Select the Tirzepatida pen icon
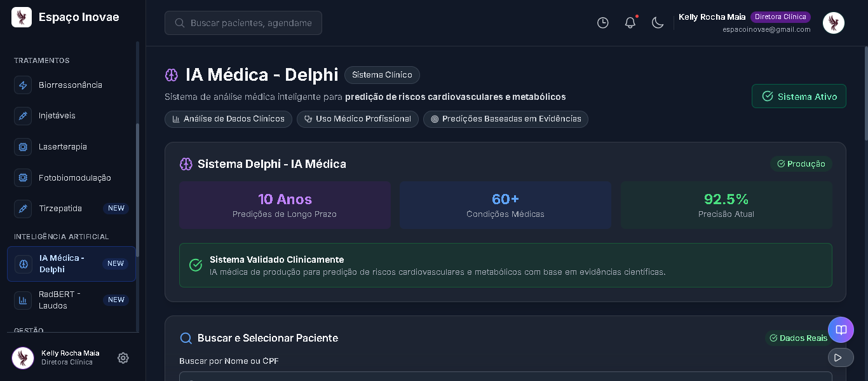This screenshot has height=381, width=868. click(23, 208)
